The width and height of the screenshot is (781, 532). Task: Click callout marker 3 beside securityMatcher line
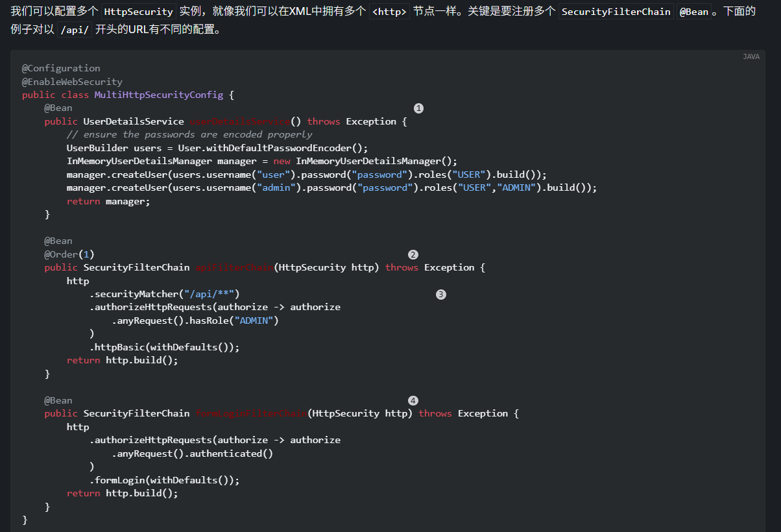[441, 294]
